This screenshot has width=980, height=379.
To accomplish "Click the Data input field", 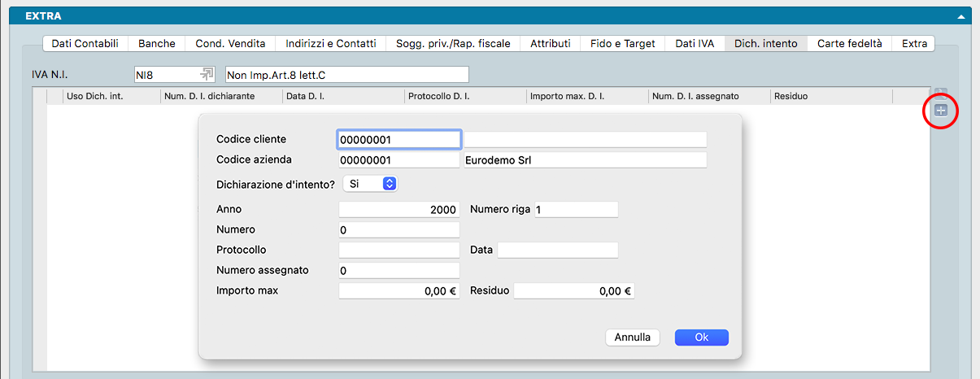I will coord(557,250).
